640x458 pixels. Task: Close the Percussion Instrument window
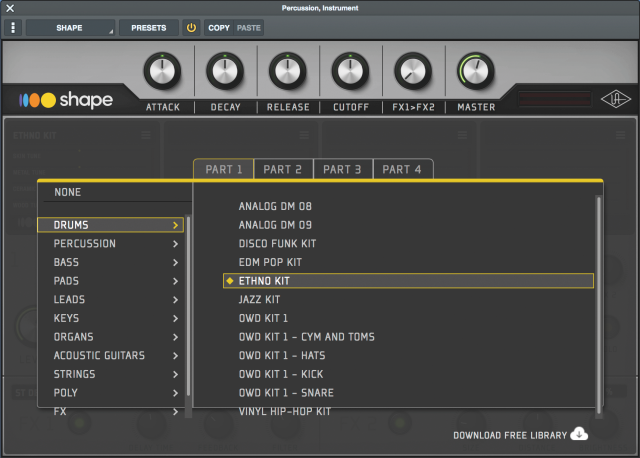pos(10,8)
